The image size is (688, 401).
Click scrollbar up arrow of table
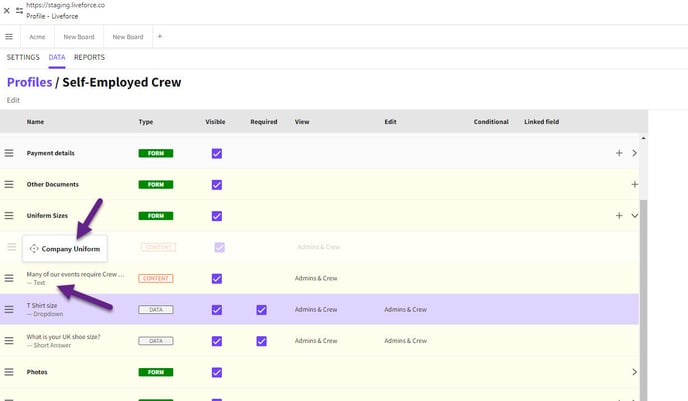pos(643,138)
